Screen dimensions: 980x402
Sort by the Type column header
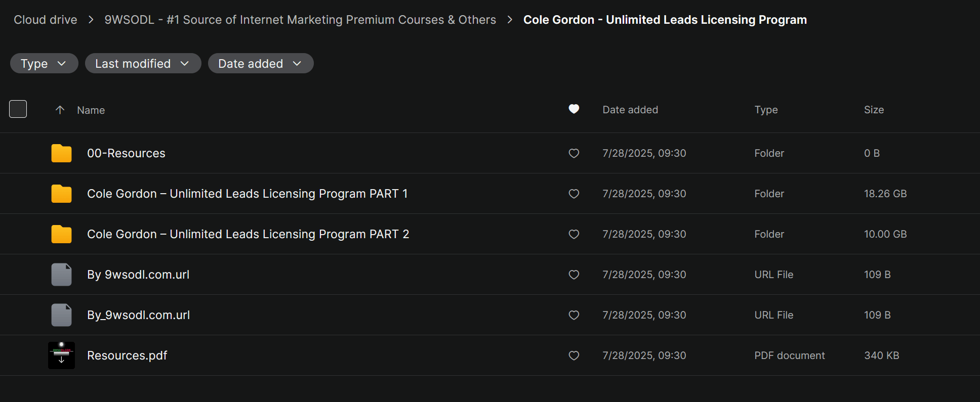coord(766,110)
